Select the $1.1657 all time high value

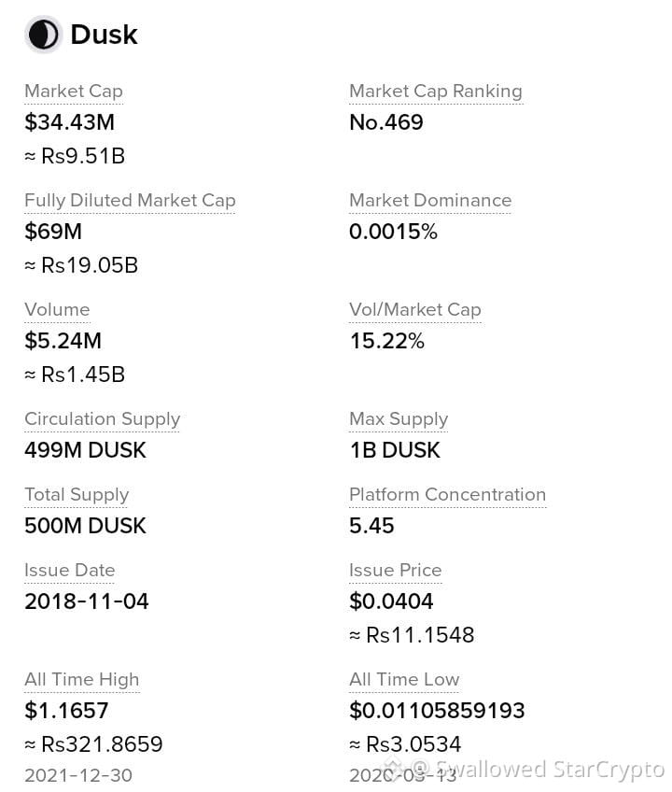[66, 711]
